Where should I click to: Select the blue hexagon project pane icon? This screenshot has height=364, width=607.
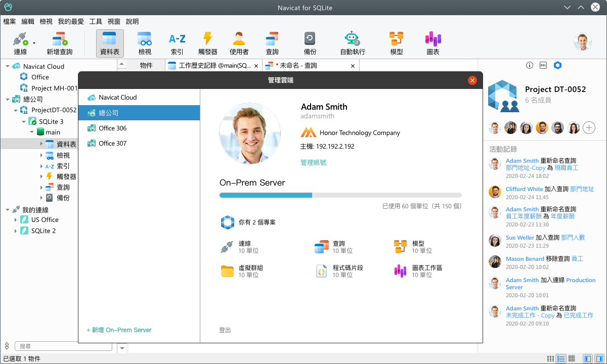(x=557, y=65)
